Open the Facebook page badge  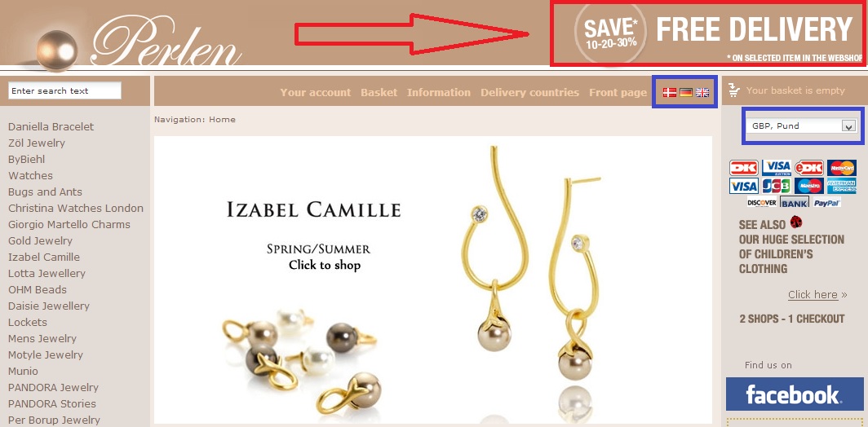(x=795, y=394)
